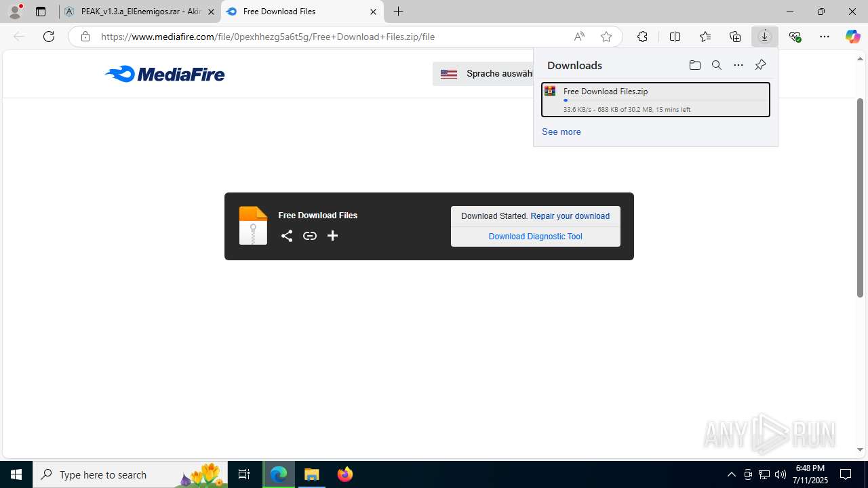The image size is (868, 488).
Task: Pin the Downloads panel
Action: [x=760, y=65]
